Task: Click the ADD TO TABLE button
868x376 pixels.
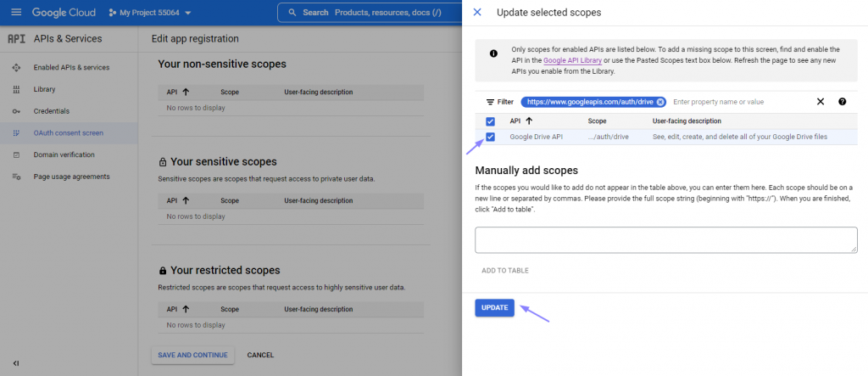Action: pos(505,271)
